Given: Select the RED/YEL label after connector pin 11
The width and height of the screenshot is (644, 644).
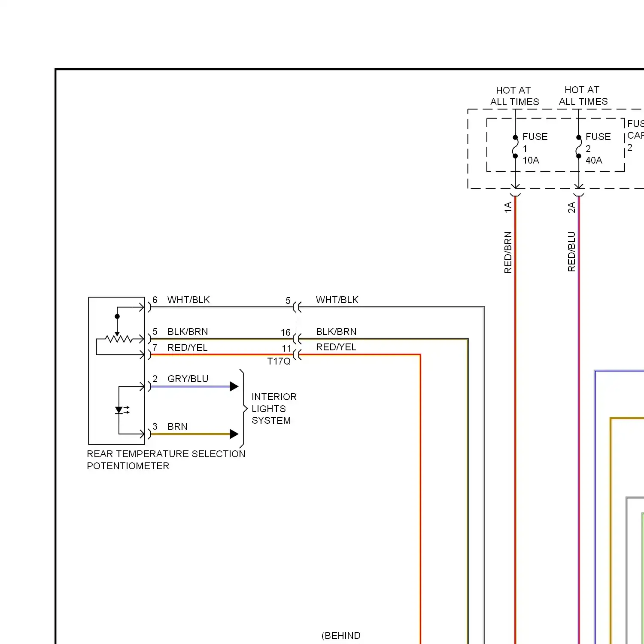Looking at the screenshot, I should pyautogui.click(x=336, y=347).
